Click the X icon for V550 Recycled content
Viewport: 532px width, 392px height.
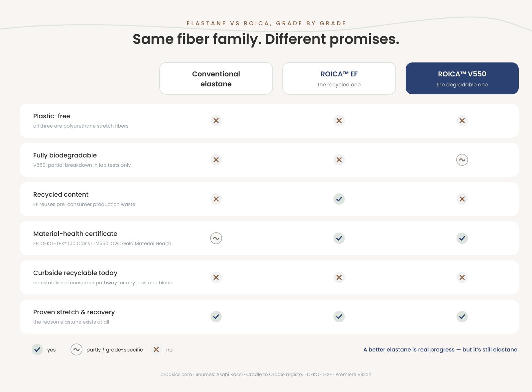(462, 199)
